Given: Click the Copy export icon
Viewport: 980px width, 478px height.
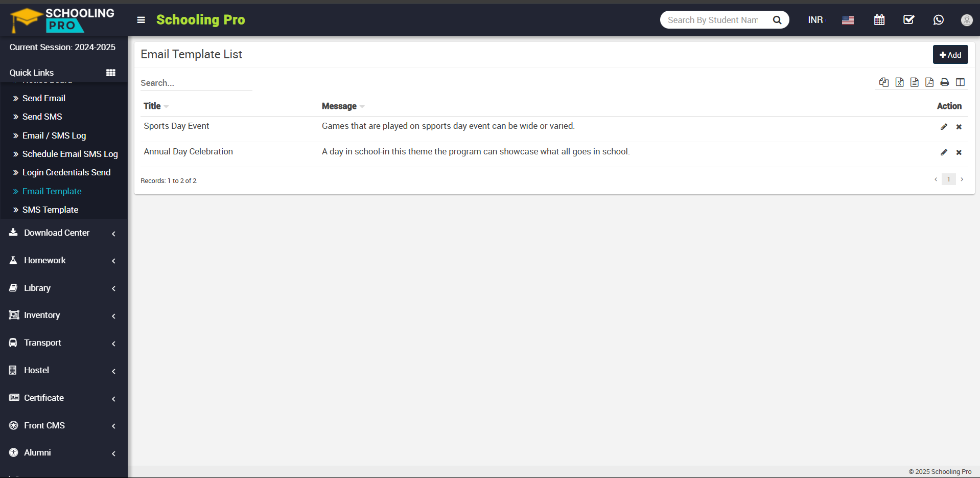Looking at the screenshot, I should 884,82.
